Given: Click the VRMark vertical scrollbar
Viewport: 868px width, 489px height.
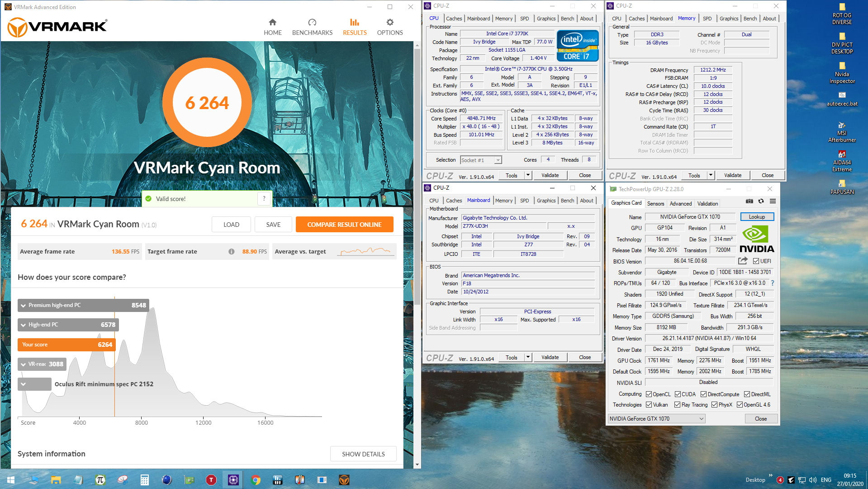Looking at the screenshot, I should click(x=417, y=177).
